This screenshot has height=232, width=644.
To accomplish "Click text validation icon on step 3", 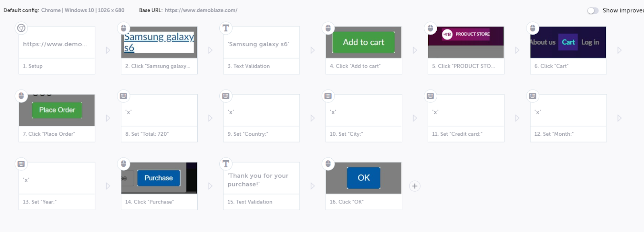I will pos(226,28).
